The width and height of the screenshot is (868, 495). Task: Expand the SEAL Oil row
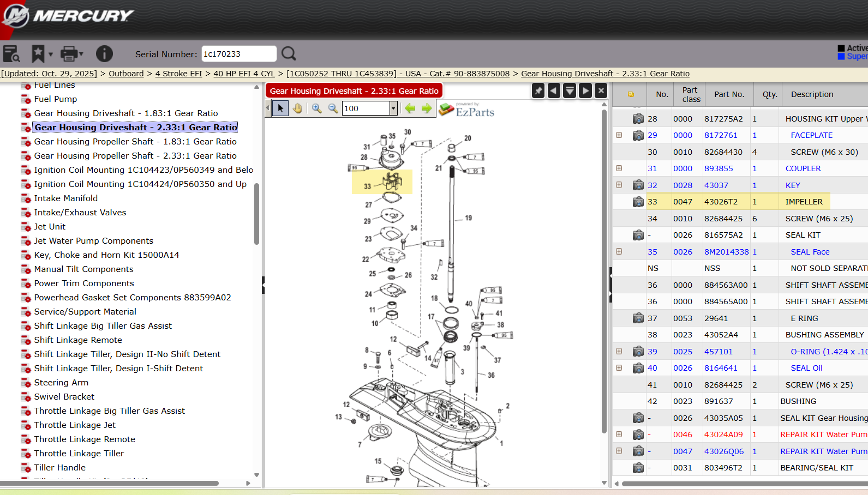pyautogui.click(x=619, y=367)
